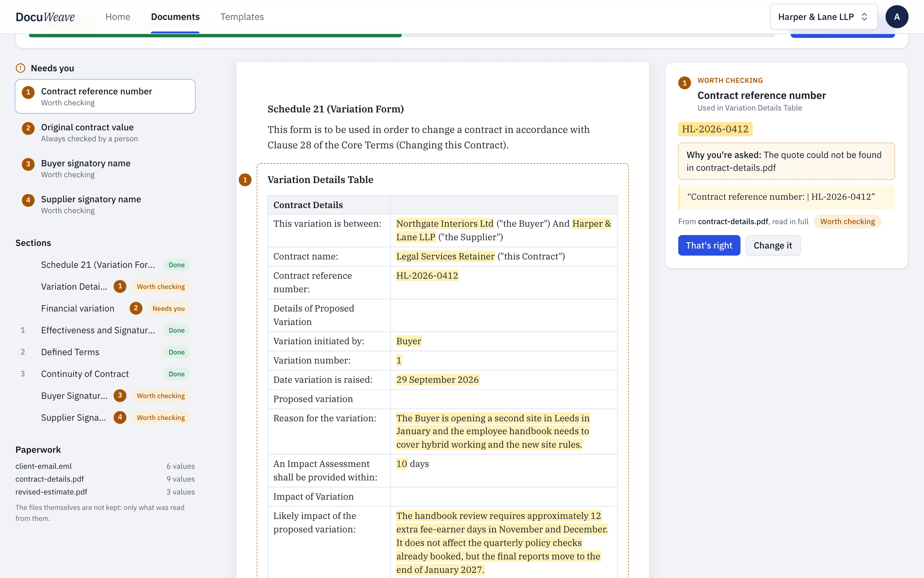The width and height of the screenshot is (924, 578).
Task: Click the green progress bar at top
Action: pyautogui.click(x=215, y=35)
